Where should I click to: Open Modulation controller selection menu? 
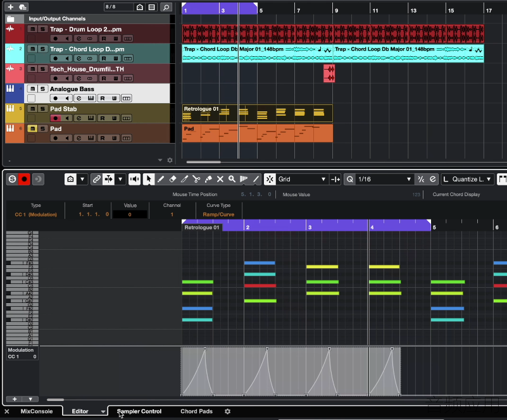coord(21,350)
